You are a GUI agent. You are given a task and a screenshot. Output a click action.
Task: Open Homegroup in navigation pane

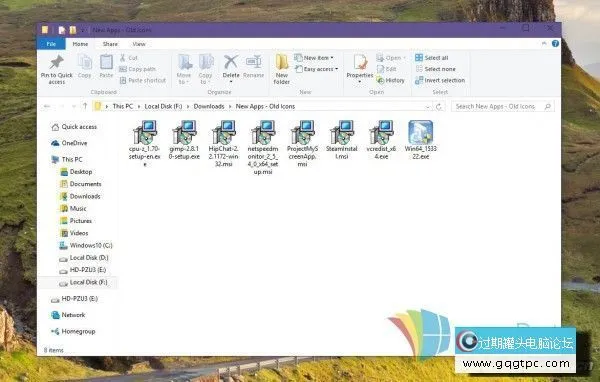coord(73,331)
